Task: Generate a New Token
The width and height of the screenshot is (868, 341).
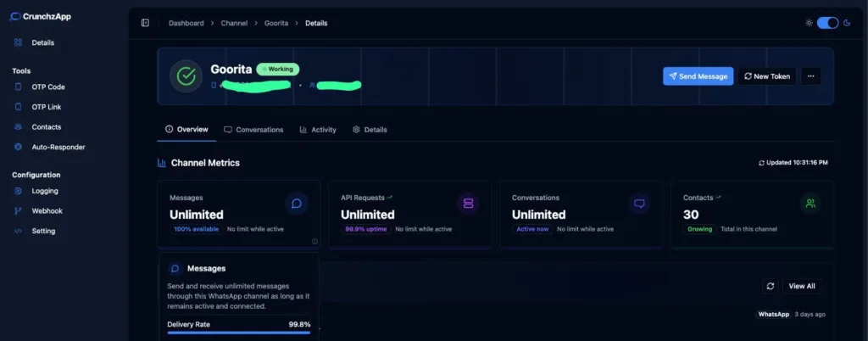Action: (766, 76)
